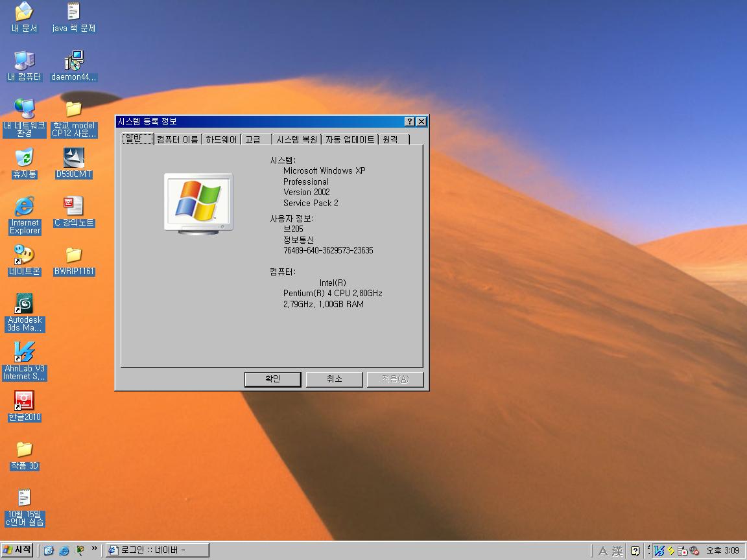Select the 네이트온 messenger icon

click(x=25, y=255)
